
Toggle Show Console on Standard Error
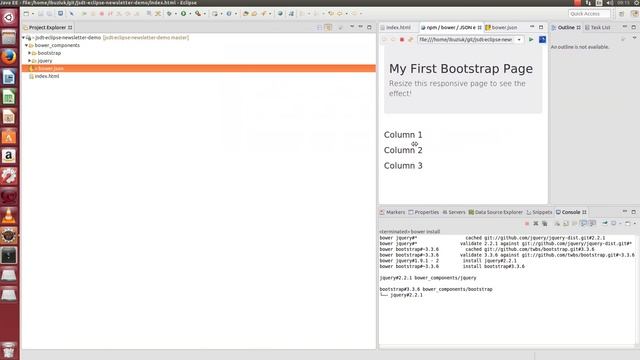tap(593, 223)
